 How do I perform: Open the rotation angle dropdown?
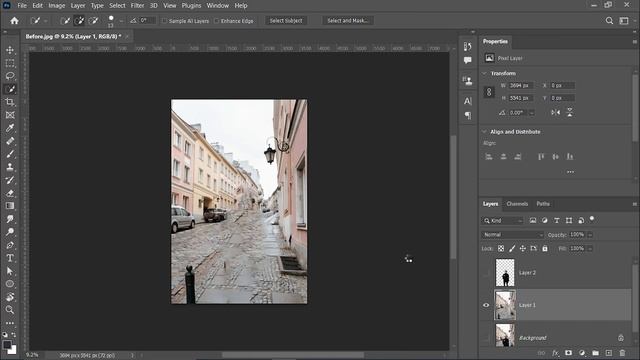click(531, 113)
